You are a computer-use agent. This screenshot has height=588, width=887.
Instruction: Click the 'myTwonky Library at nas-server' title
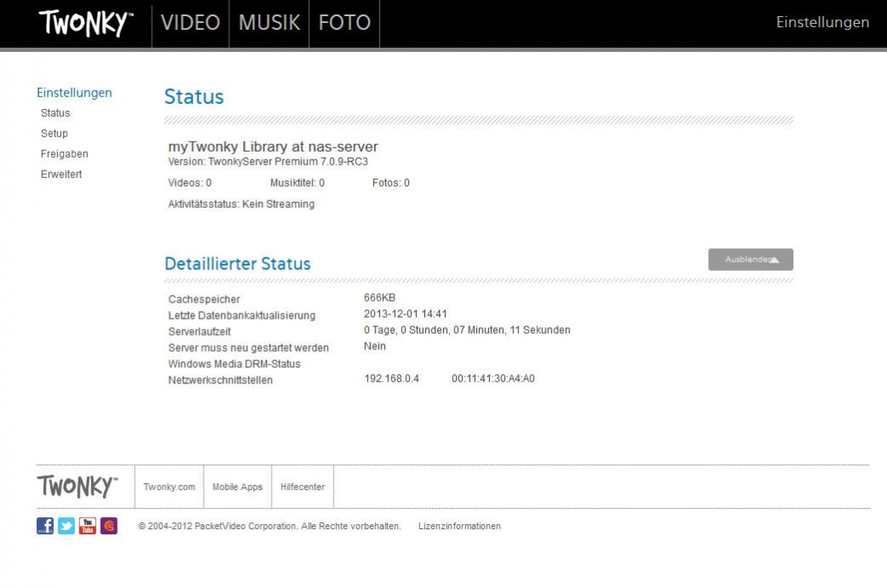click(x=273, y=147)
